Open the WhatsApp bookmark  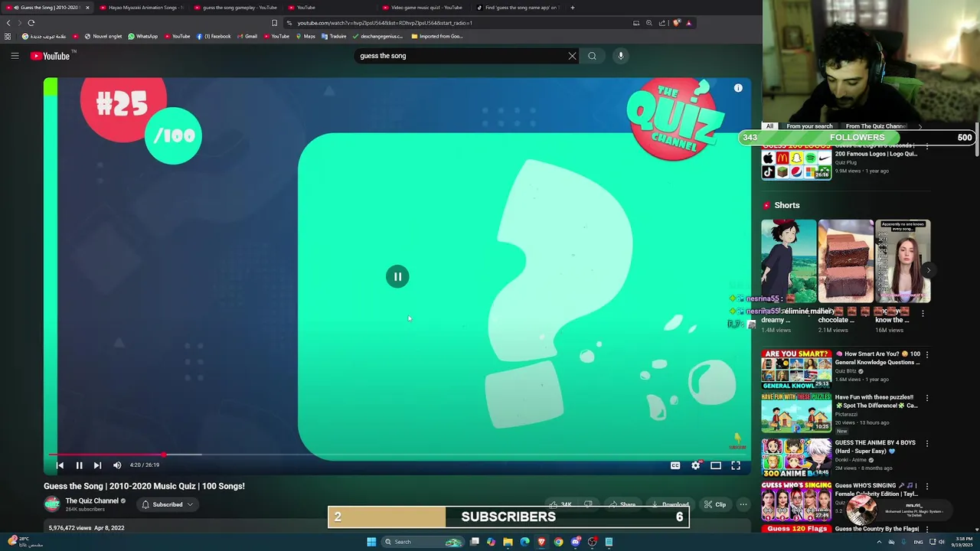tap(143, 36)
